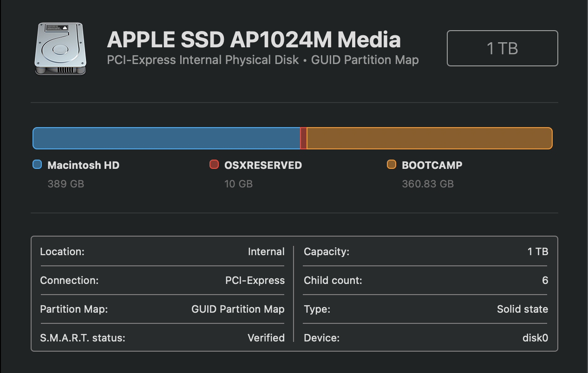Image resolution: width=588 pixels, height=373 pixels.
Task: Click the orange BOOTCAMP legend swatch
Action: click(392, 164)
